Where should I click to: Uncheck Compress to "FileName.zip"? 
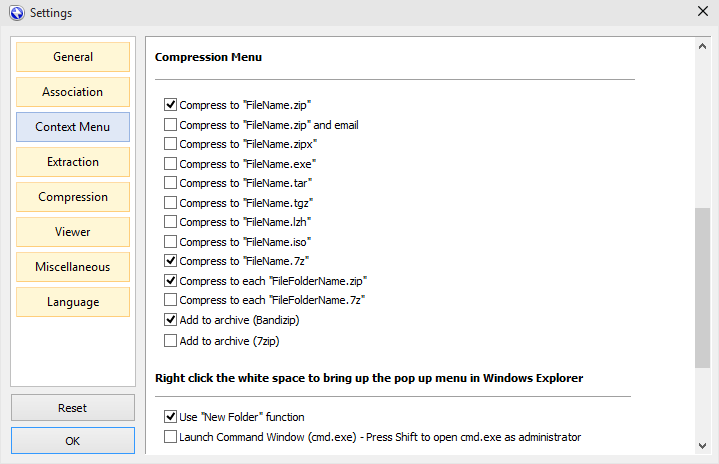[x=171, y=105]
